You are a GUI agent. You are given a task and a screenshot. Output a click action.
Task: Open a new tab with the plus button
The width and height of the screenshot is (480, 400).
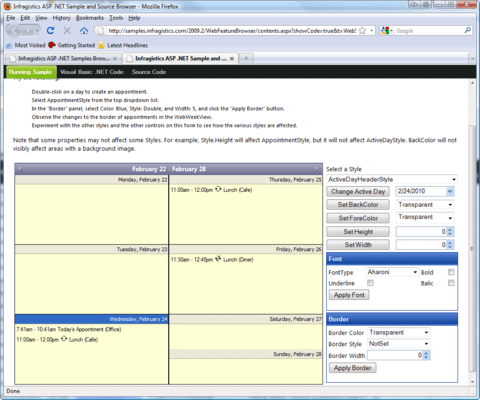click(x=246, y=58)
